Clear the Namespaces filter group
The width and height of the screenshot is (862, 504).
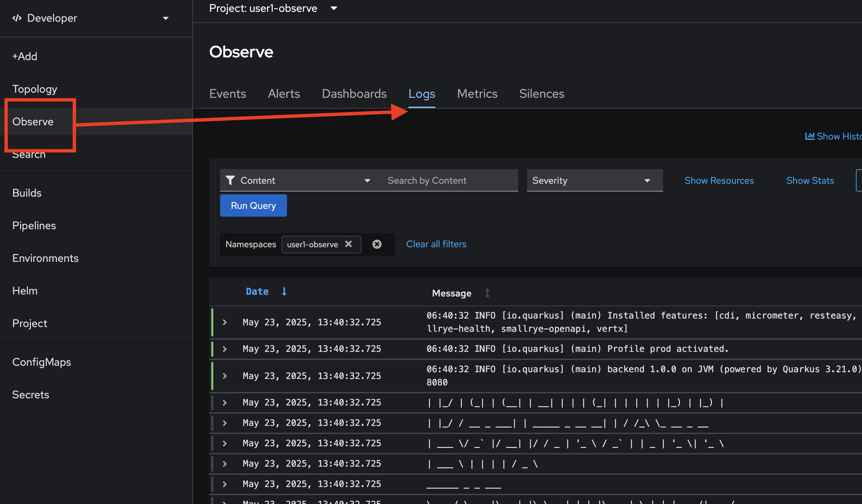pos(377,244)
